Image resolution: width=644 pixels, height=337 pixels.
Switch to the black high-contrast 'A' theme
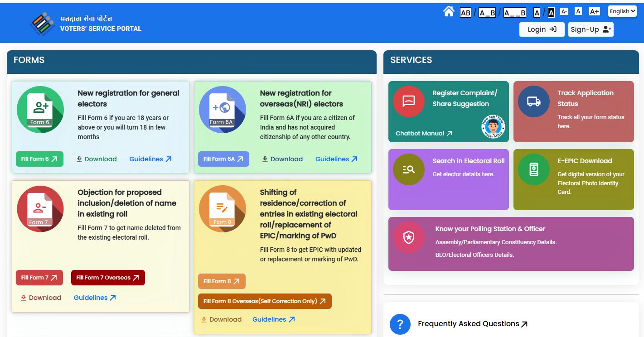click(551, 13)
